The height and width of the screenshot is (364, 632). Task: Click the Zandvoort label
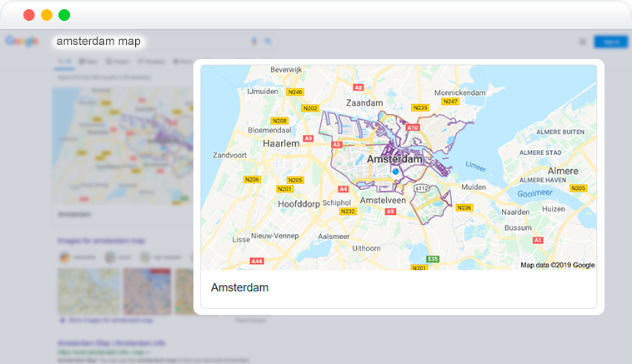click(230, 155)
